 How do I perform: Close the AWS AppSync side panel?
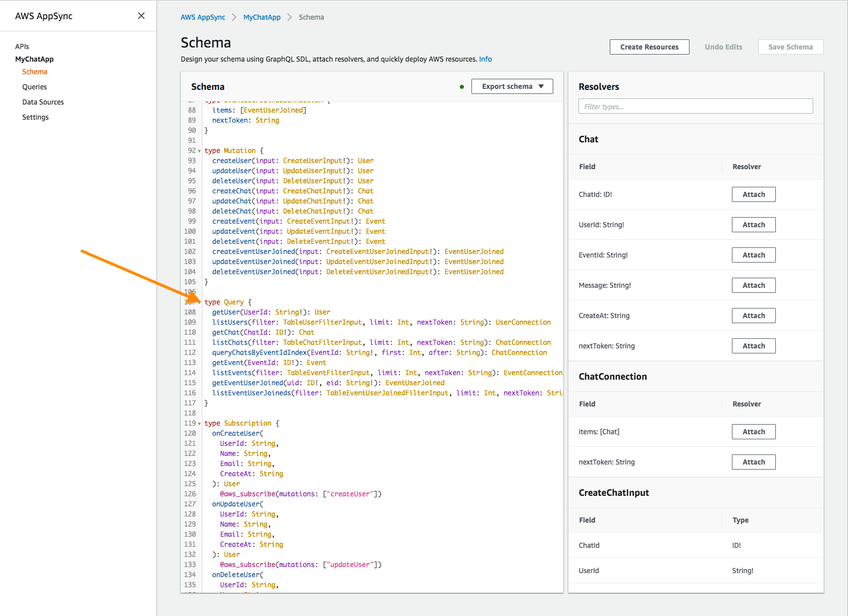141,16
